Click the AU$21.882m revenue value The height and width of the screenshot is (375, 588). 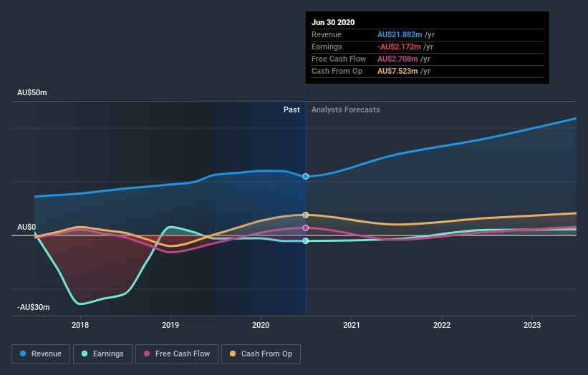[x=400, y=34]
